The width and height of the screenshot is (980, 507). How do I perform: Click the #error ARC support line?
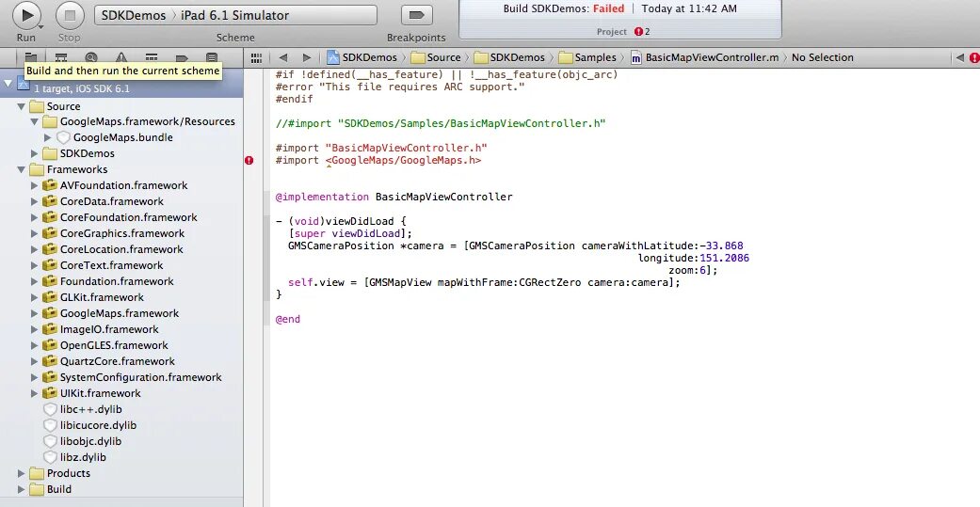400,87
